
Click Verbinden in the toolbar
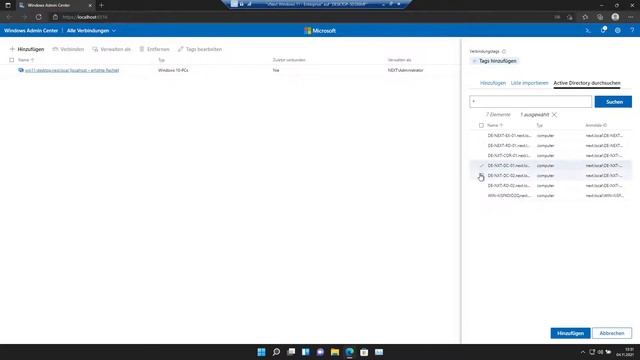pos(68,49)
